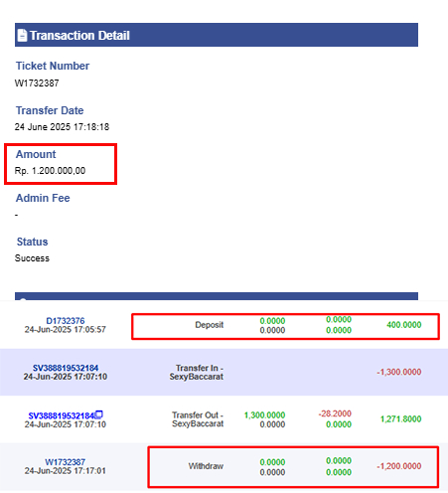Screen dimensions: 448x493
Task: Click the document icon beside Transaction Detail
Action: pos(22,35)
